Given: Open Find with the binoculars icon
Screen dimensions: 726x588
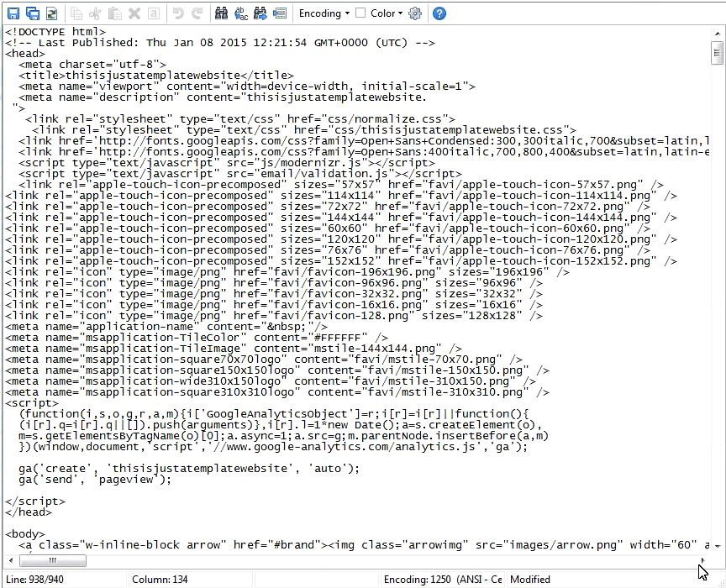Looking at the screenshot, I should (x=221, y=13).
